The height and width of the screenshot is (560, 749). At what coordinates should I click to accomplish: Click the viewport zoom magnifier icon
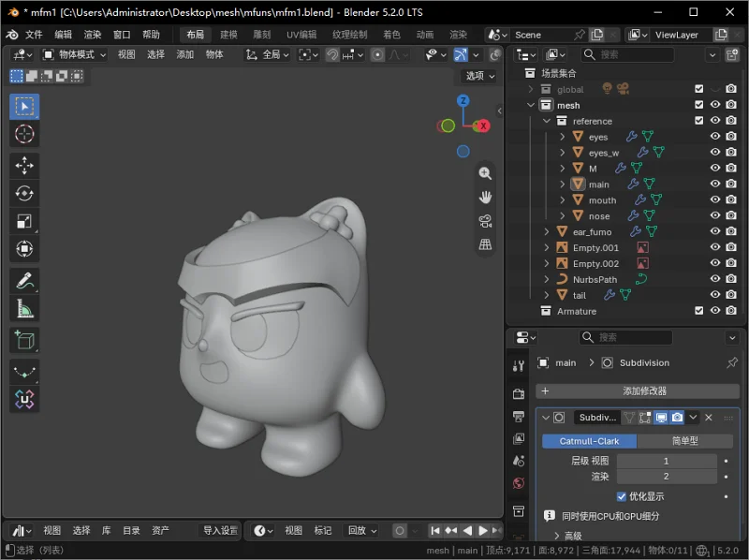tap(485, 173)
